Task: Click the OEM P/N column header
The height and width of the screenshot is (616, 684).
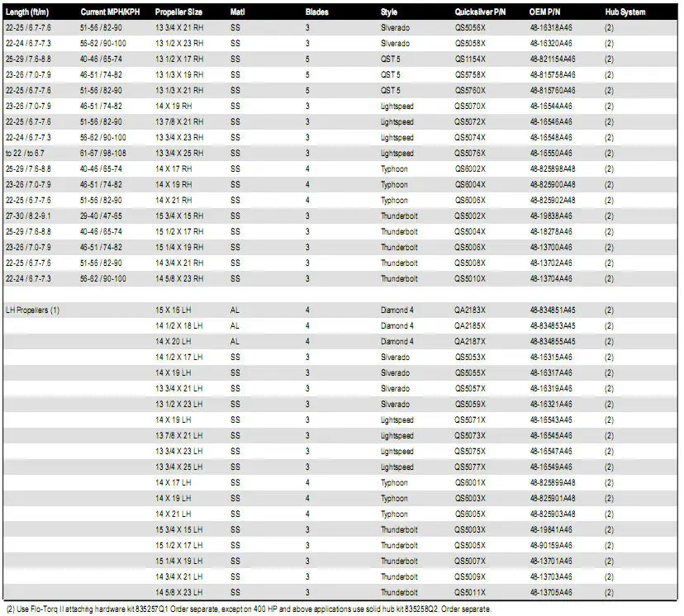Action: coord(544,12)
